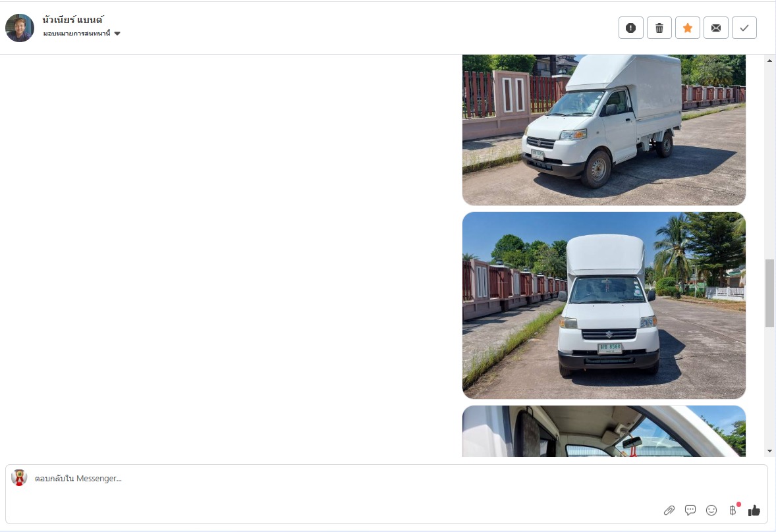The width and height of the screenshot is (776, 532).
Task: Click the chat scrollbar down arrow
Action: [x=769, y=451]
